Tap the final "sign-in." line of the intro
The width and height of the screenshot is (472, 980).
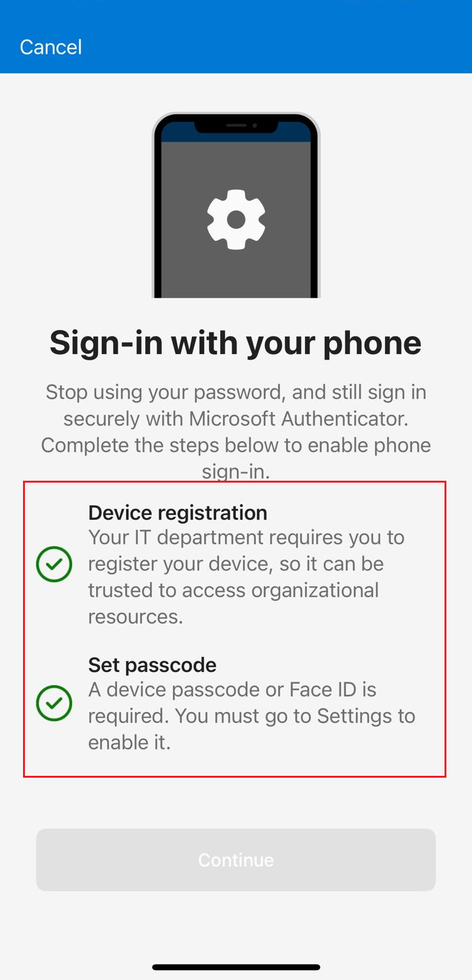[236, 472]
